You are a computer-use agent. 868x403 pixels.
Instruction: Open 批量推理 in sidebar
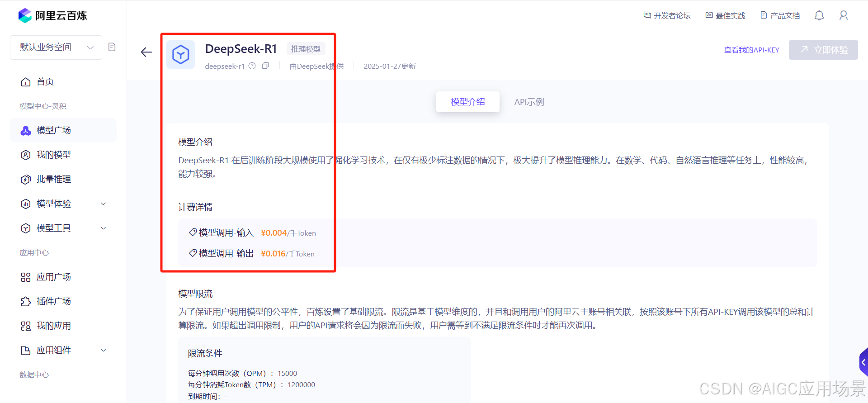[63, 179]
